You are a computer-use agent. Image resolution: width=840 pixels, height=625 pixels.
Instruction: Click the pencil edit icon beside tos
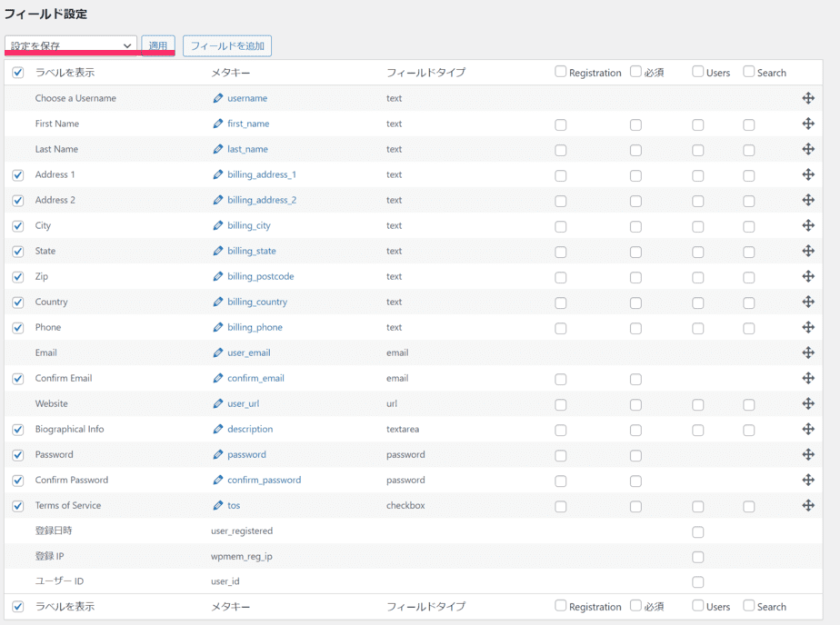click(x=218, y=505)
